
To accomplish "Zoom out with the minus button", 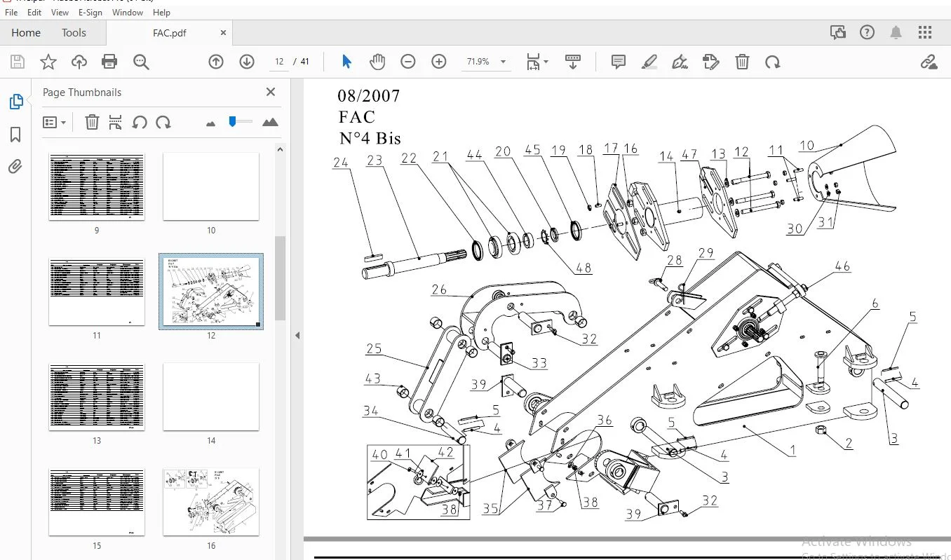I will coord(408,62).
